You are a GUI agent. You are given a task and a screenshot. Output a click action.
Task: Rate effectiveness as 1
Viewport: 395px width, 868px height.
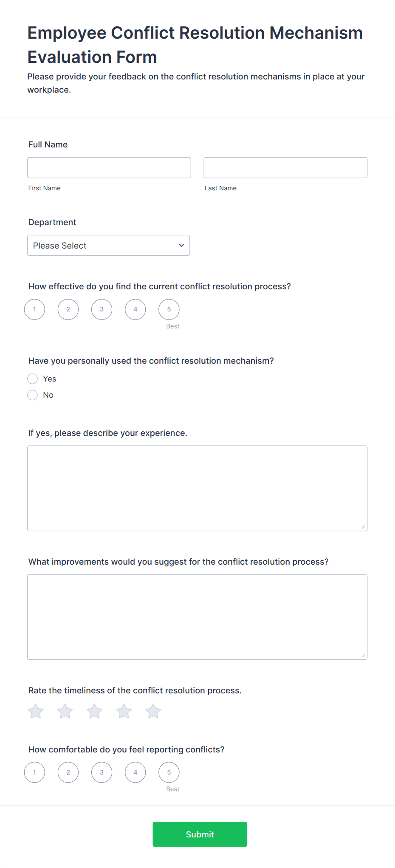tap(34, 309)
